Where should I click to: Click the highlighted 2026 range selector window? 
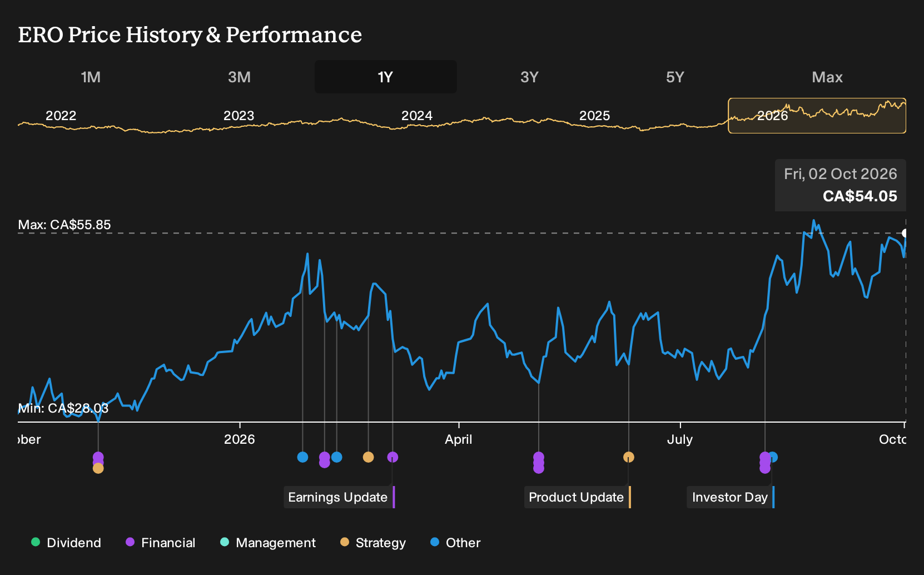tap(817, 116)
